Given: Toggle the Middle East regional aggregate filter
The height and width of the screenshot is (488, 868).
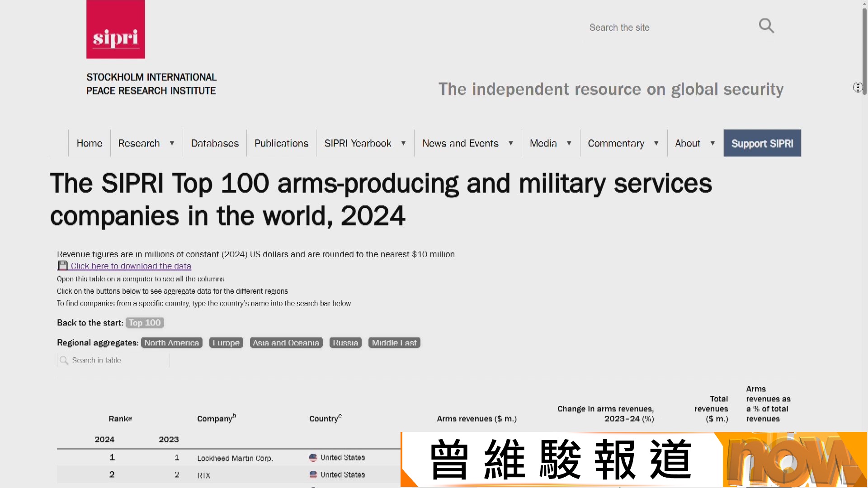Looking at the screenshot, I should [394, 343].
